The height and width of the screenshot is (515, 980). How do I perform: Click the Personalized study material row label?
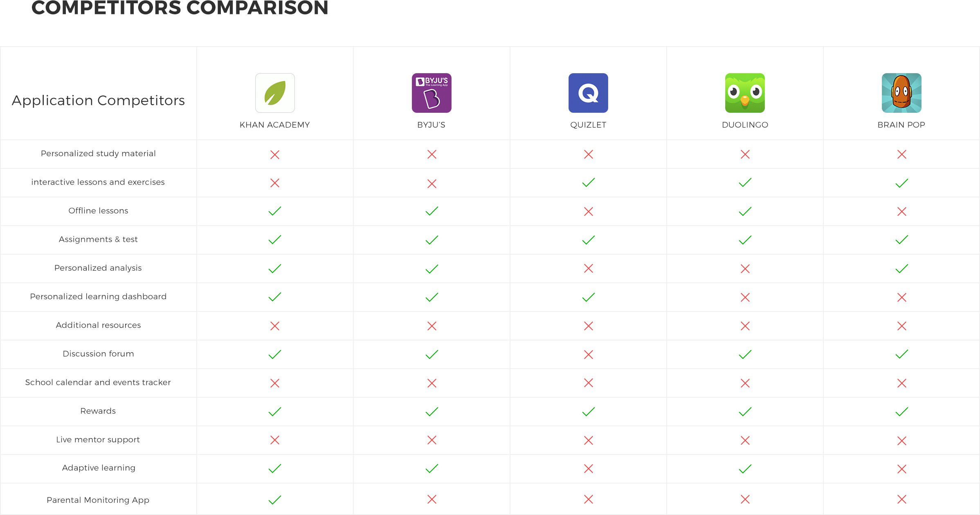pyautogui.click(x=98, y=154)
